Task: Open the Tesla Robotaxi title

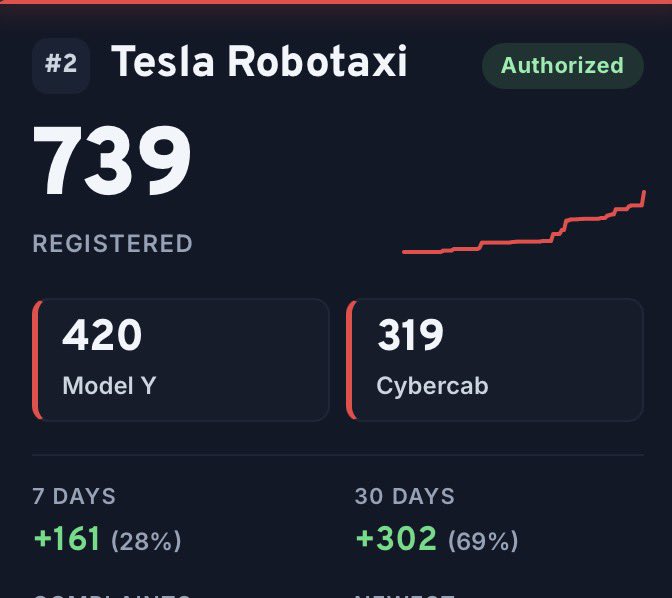Action: coord(259,62)
